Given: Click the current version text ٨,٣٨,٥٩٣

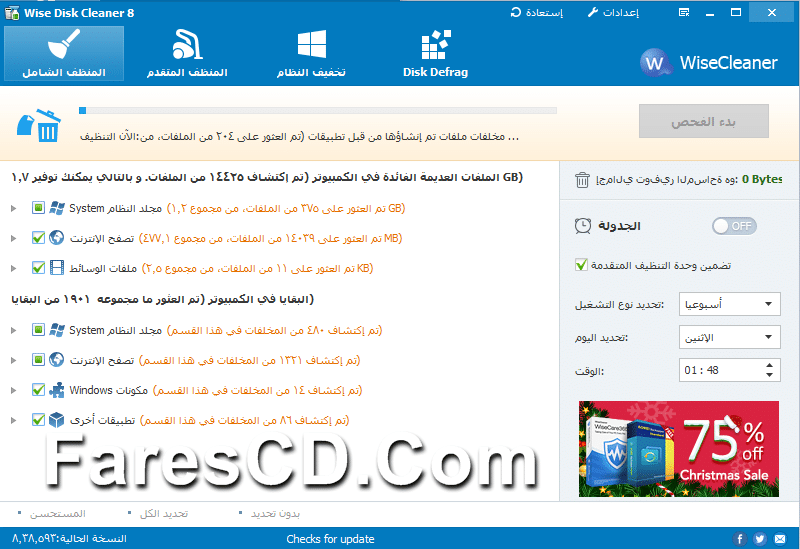Looking at the screenshot, I should pyautogui.click(x=69, y=539).
